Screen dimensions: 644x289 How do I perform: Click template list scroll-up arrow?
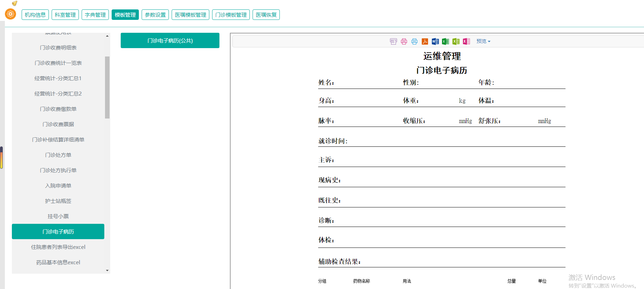coord(107,36)
